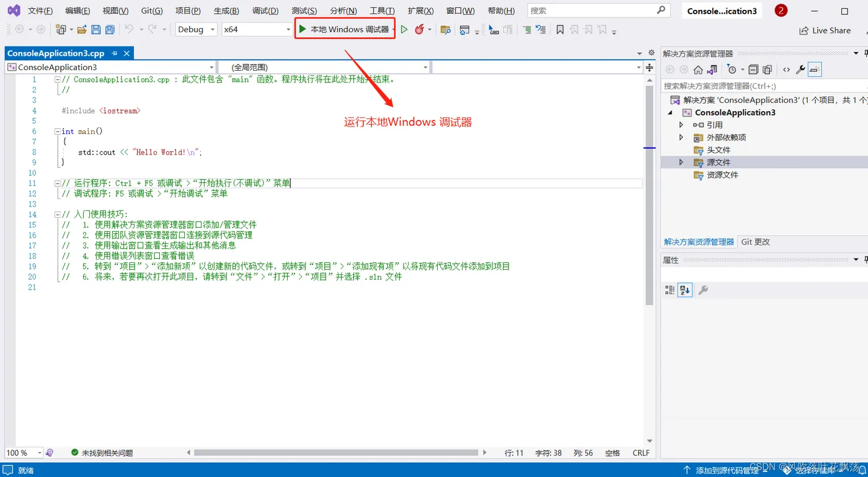Image resolution: width=868 pixels, height=477 pixels.
Task: Pin the ConsoleApplication3.cpp tab
Action: (x=115, y=53)
